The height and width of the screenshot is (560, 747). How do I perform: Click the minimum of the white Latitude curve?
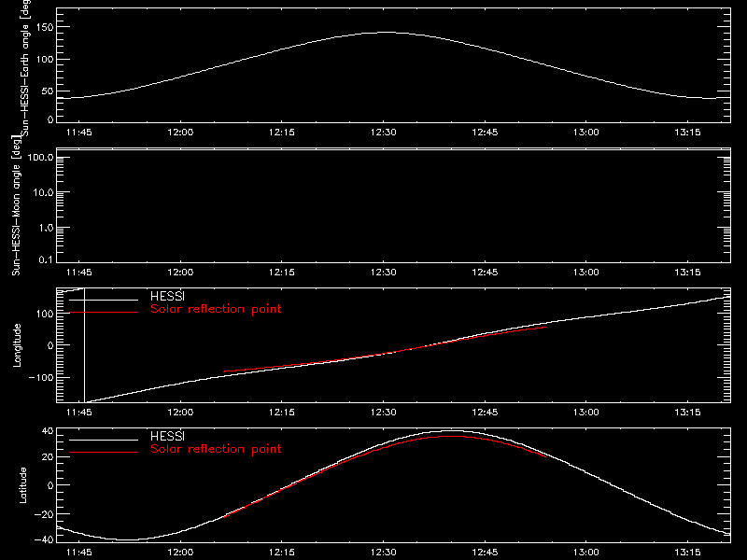point(128,540)
